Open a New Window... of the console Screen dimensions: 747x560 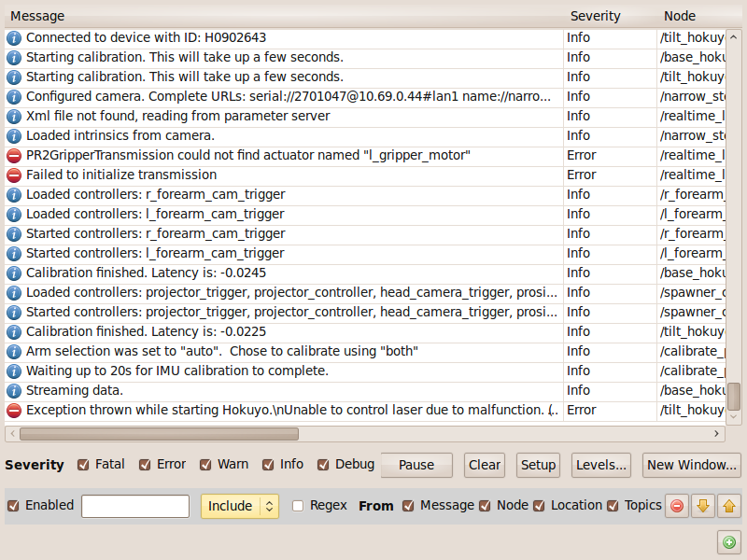(693, 465)
